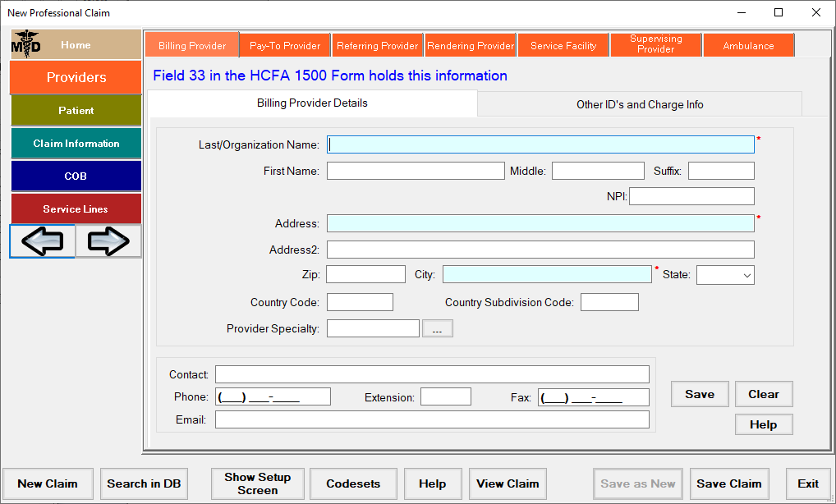Image resolution: width=836 pixels, height=504 pixels.
Task: Click Country Subdivision Code field
Action: pos(609,302)
